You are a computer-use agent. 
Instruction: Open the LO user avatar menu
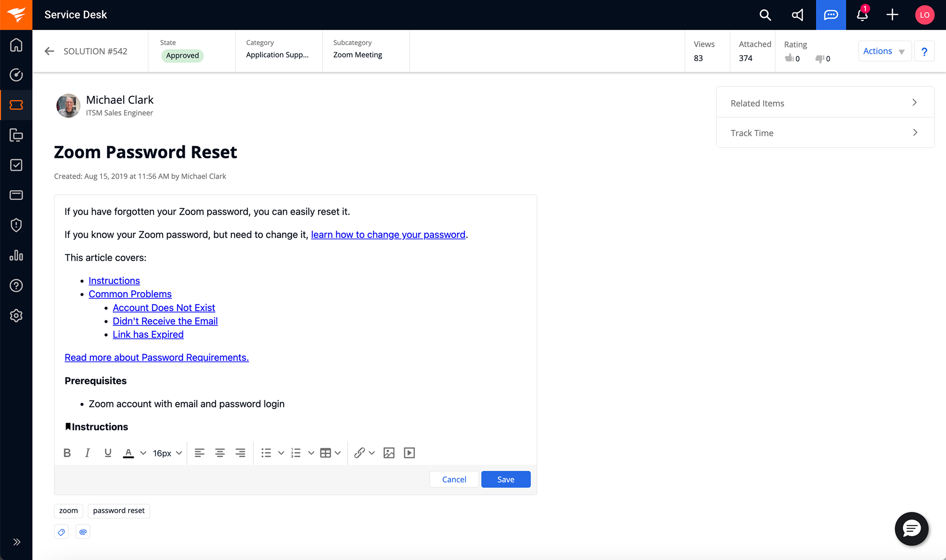925,15
